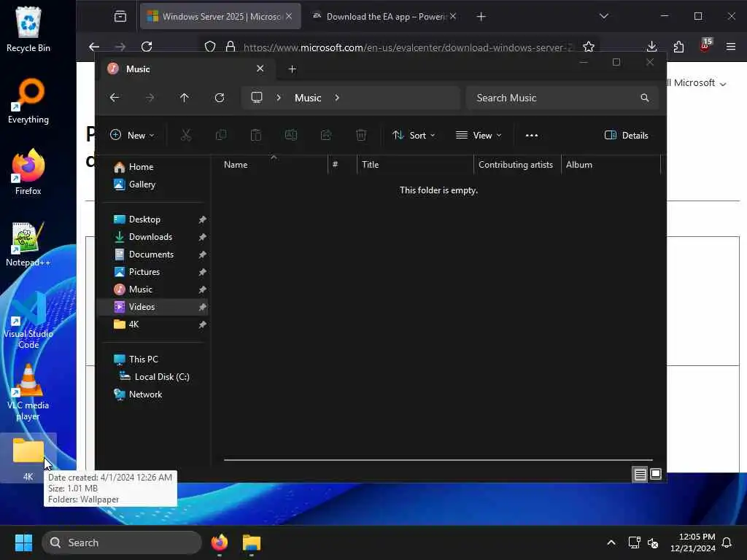Open Recycle Bin desktop icon
Image resolution: width=747 pixels, height=560 pixels.
click(28, 29)
